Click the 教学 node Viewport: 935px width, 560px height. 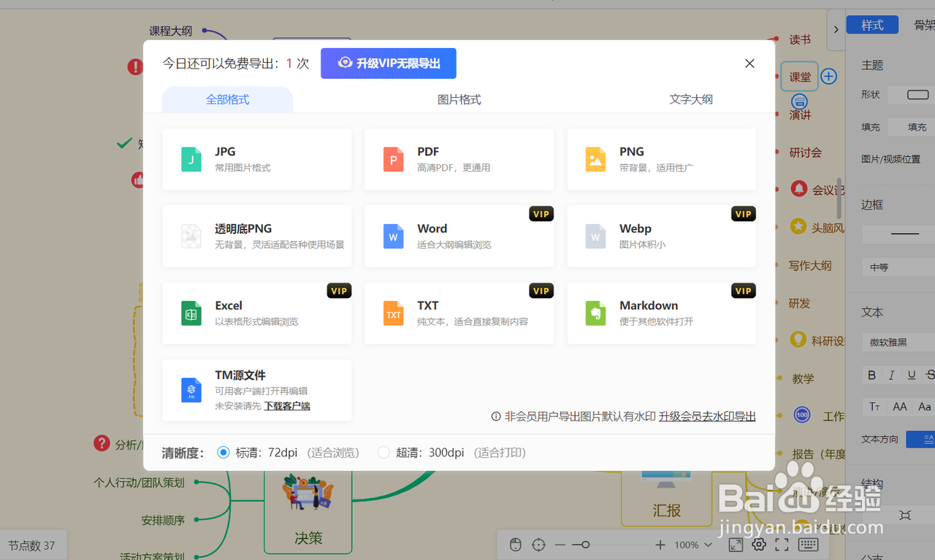pos(803,378)
